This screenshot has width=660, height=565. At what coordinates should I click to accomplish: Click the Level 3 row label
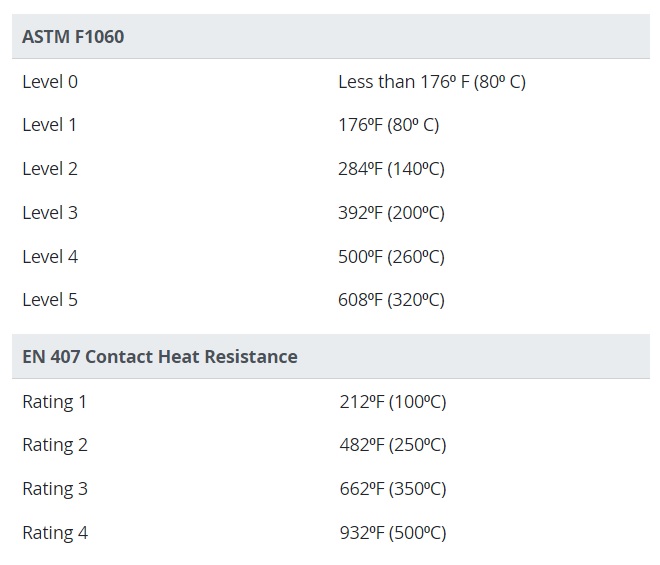click(50, 213)
